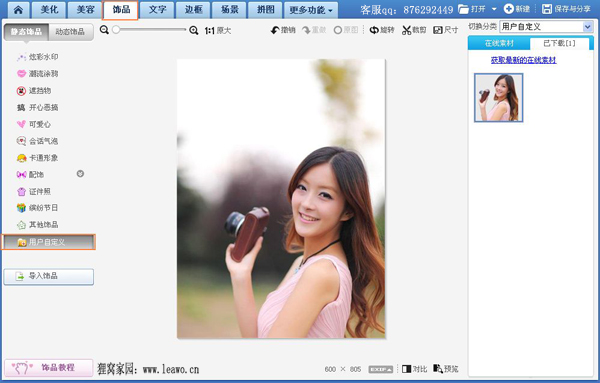Select the downloaded girl thumbnail

[x=499, y=98]
